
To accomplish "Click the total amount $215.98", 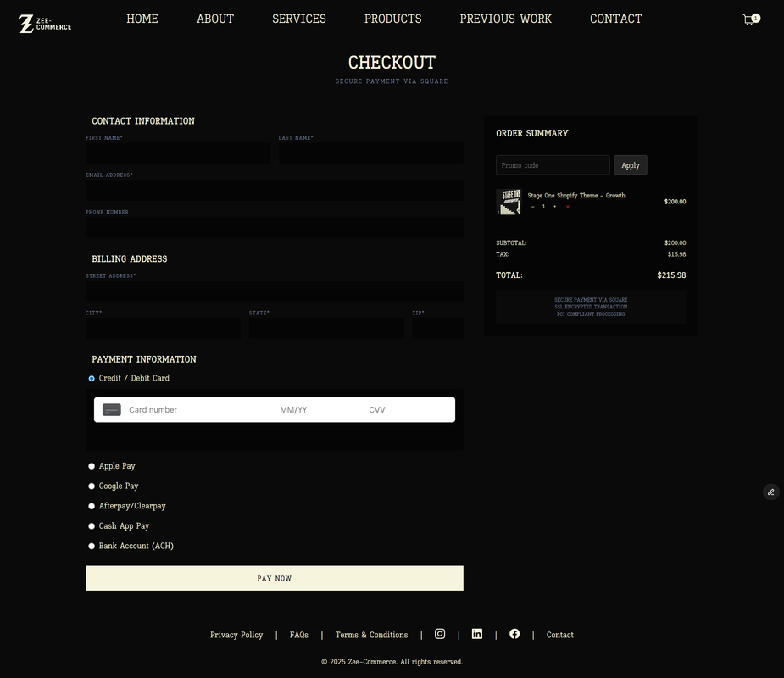I will [x=671, y=275].
